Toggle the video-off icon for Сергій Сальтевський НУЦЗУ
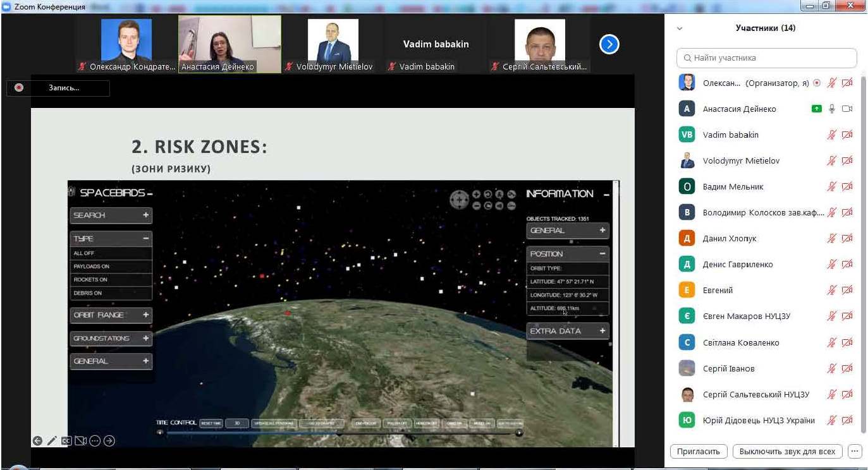 [847, 394]
